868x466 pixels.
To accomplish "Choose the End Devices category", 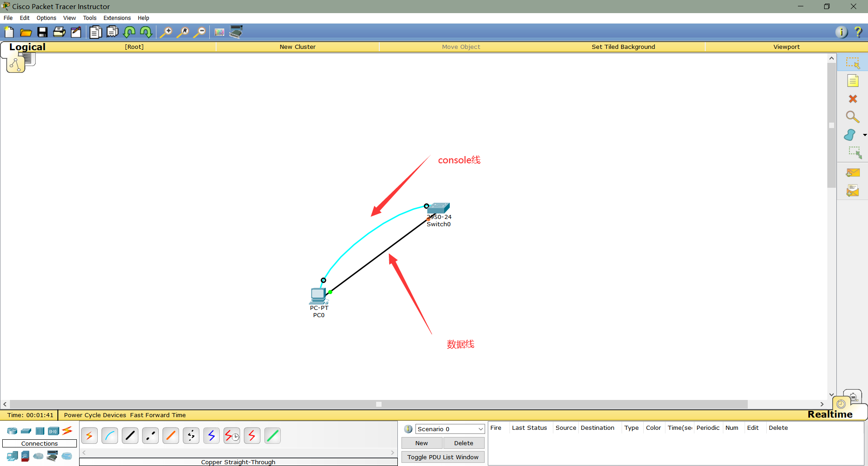I will point(12,456).
